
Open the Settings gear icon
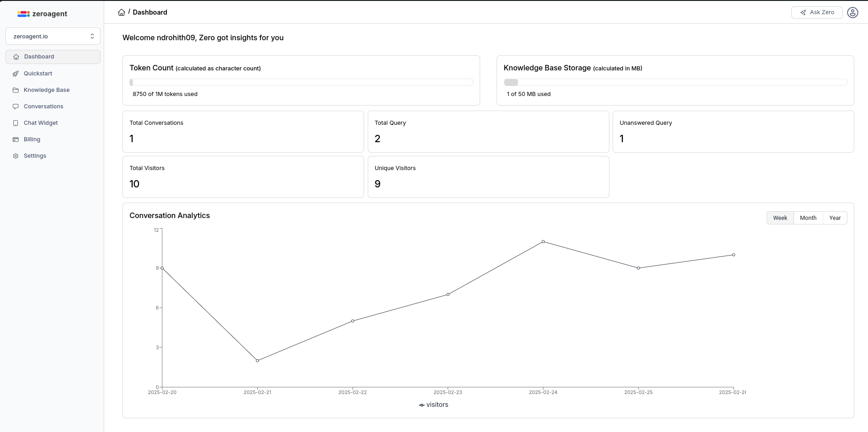pyautogui.click(x=16, y=155)
